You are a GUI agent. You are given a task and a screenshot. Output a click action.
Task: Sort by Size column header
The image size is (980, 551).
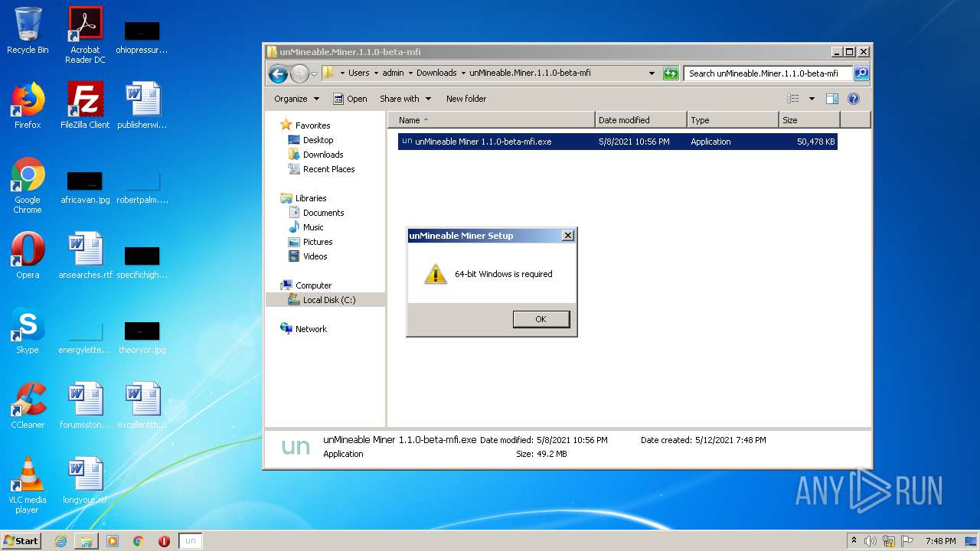click(x=809, y=120)
